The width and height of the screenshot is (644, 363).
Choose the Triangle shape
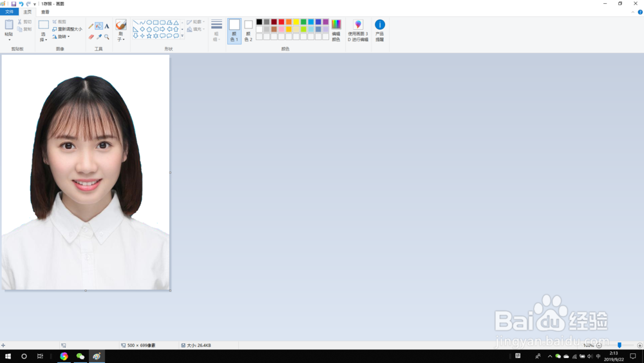176,23
